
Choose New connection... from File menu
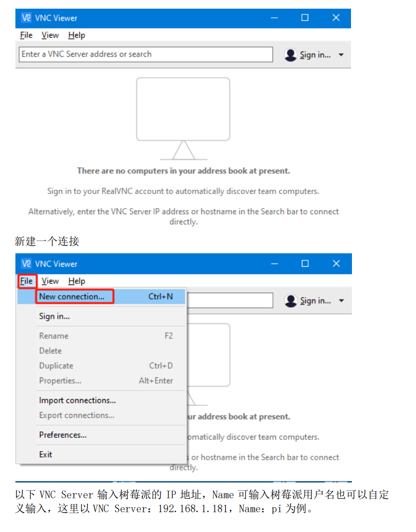(101, 297)
